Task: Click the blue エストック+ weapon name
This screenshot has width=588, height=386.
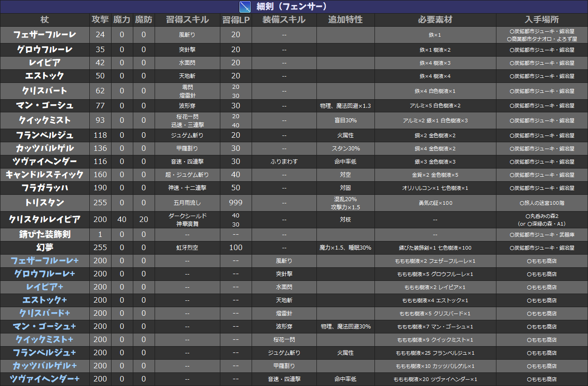Action: pos(44,300)
